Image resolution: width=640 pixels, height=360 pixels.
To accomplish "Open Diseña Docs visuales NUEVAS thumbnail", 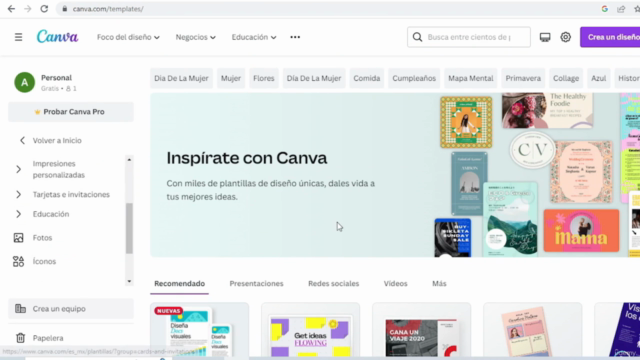I will point(200,331).
